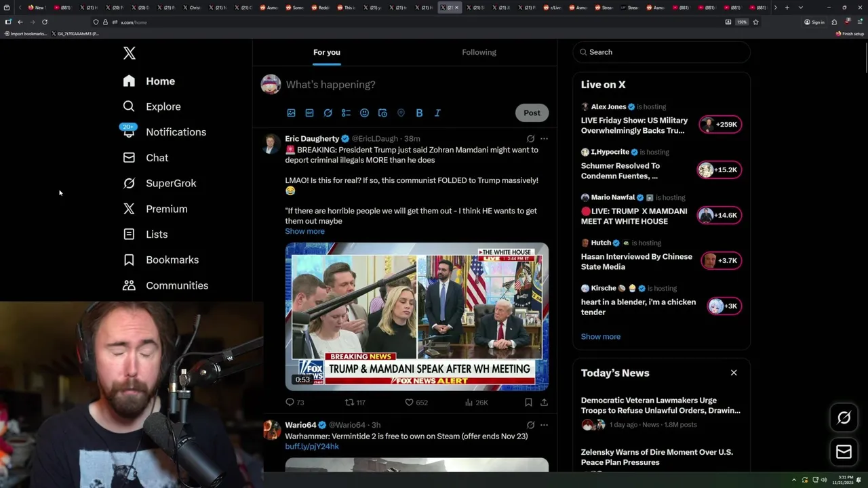This screenshot has width=868, height=488.
Task: Schedule the post with calendar icon
Action: [x=383, y=113]
